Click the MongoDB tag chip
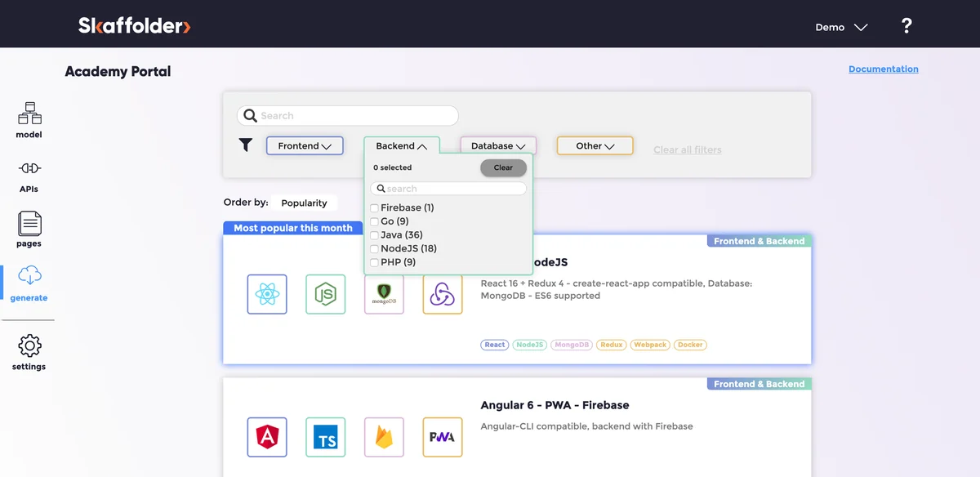This screenshot has height=477, width=980. pos(572,345)
